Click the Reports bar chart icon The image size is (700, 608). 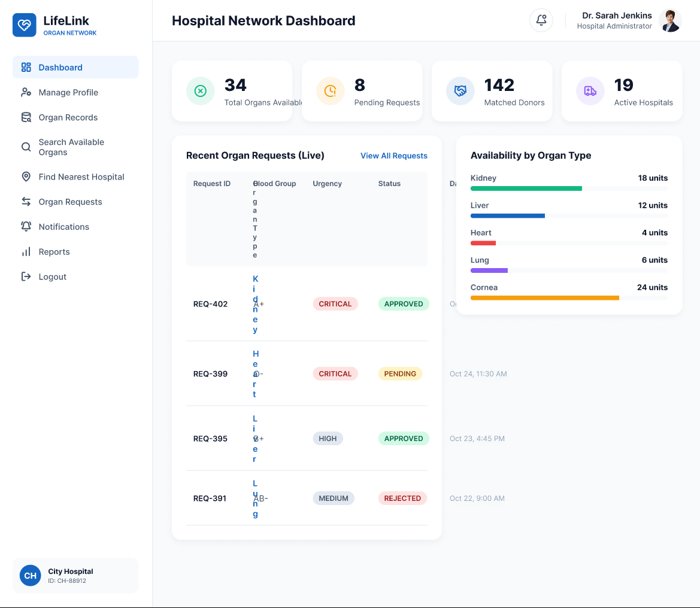(x=26, y=251)
